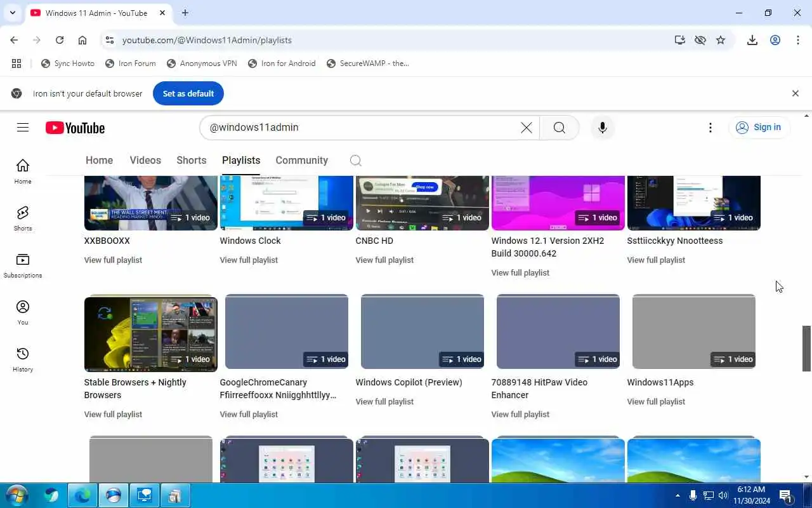Click the install app icon in address bar
The width and height of the screenshot is (812, 508).
tap(680, 40)
